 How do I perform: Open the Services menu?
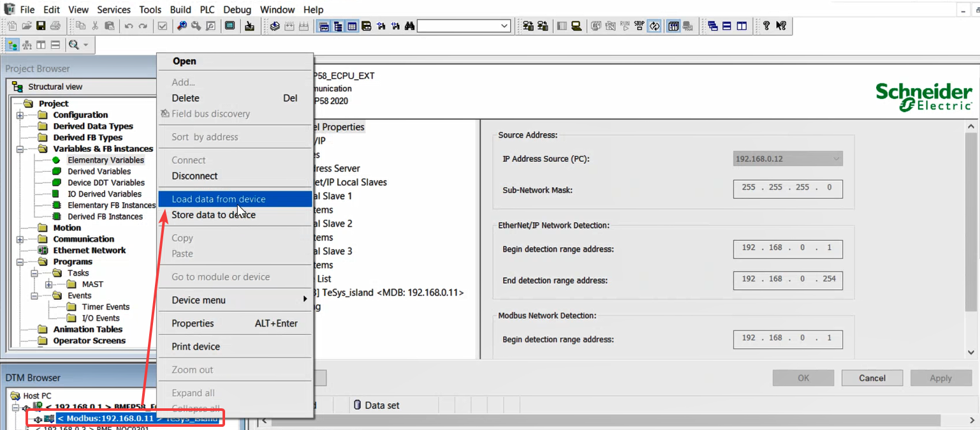[114, 10]
